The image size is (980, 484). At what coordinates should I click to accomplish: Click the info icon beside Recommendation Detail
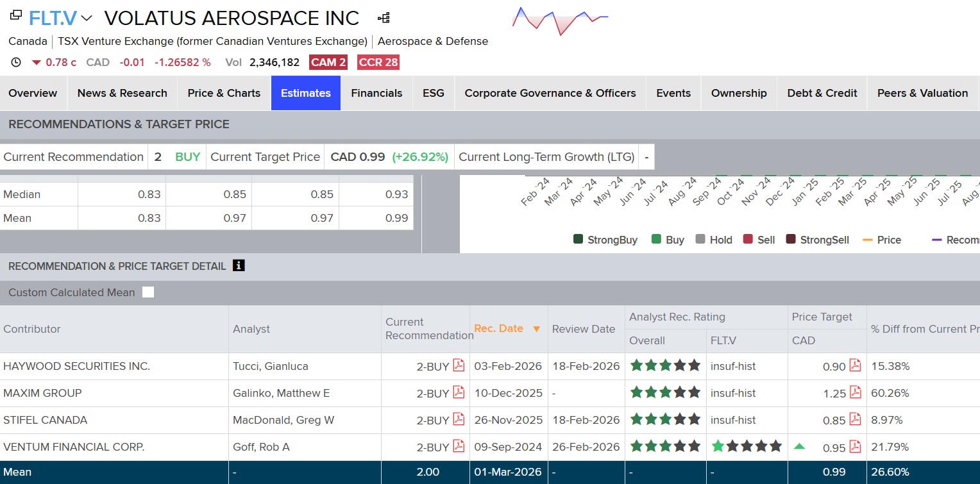pyautogui.click(x=239, y=265)
